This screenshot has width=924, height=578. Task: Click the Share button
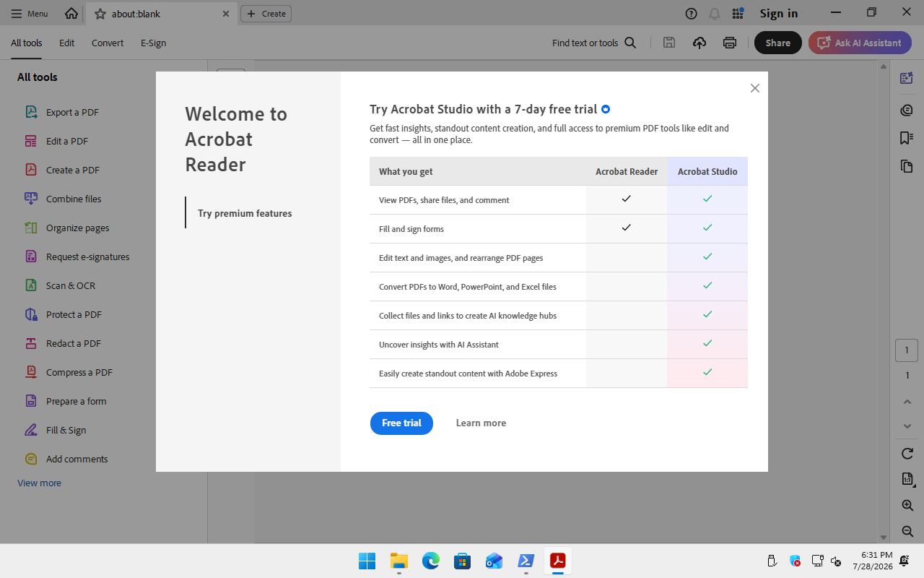click(x=777, y=43)
